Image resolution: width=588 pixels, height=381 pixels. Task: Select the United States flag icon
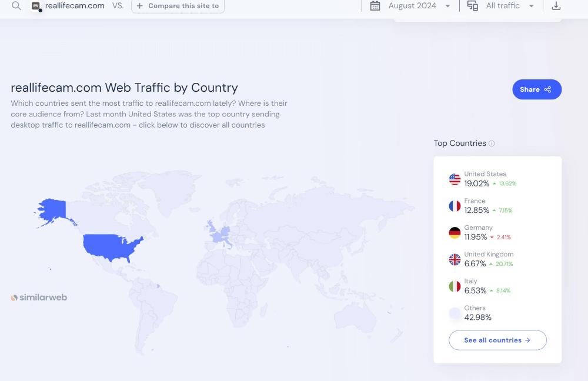point(455,179)
